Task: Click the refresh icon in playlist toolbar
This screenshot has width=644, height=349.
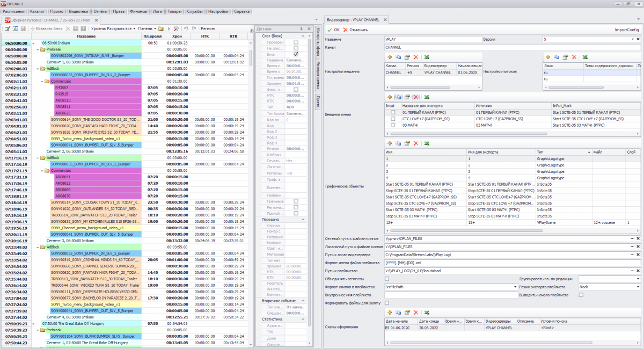Action: (x=16, y=28)
